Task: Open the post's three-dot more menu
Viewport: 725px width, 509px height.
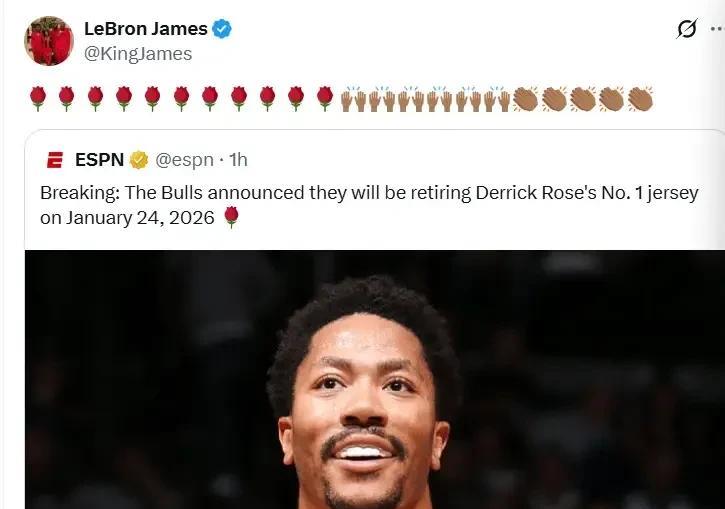Action: [718, 29]
